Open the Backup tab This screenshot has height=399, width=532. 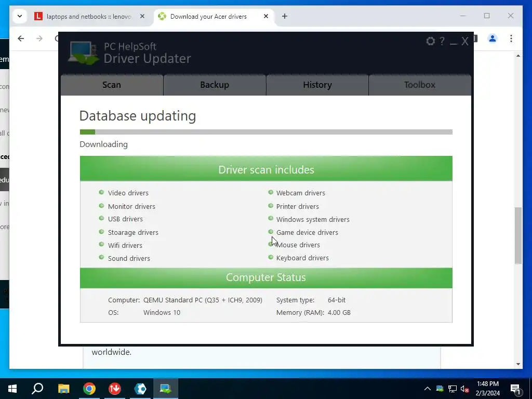215,85
